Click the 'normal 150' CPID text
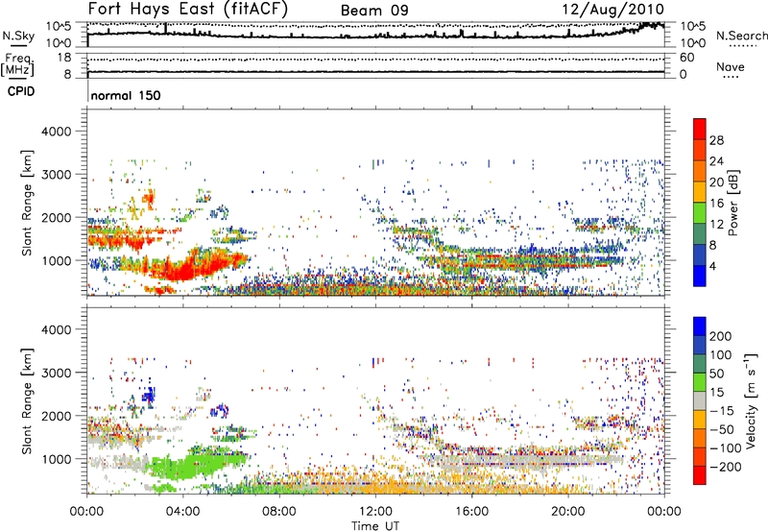The width and height of the screenshot is (768, 532). pos(126,95)
